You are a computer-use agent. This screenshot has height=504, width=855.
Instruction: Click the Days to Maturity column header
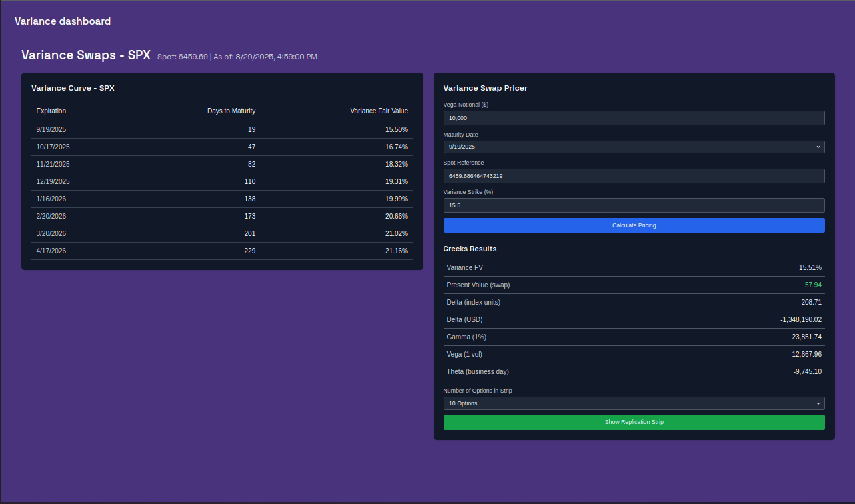pyautogui.click(x=231, y=111)
